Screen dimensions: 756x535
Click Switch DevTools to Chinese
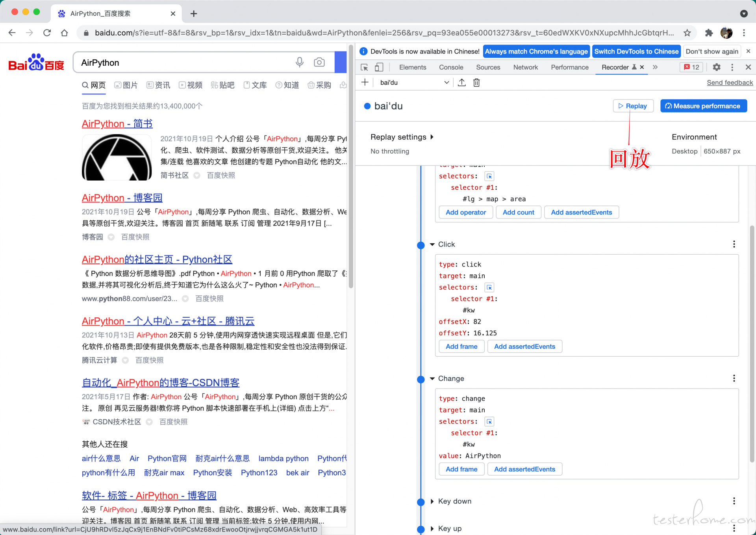pos(636,51)
